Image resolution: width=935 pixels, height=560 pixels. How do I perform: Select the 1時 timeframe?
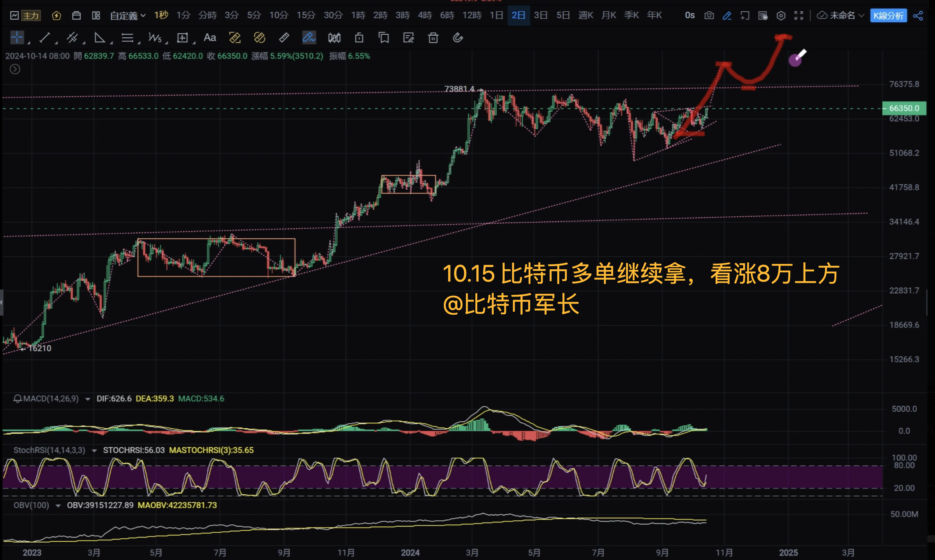point(358,15)
